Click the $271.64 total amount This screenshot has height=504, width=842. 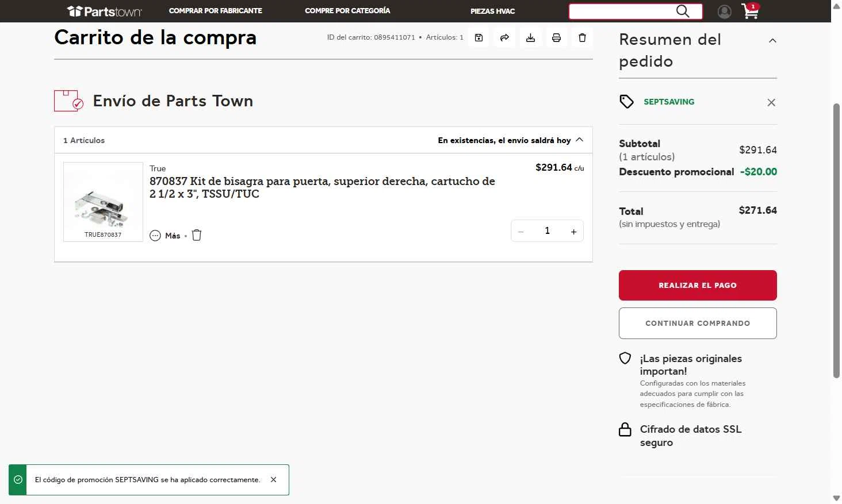[757, 210]
